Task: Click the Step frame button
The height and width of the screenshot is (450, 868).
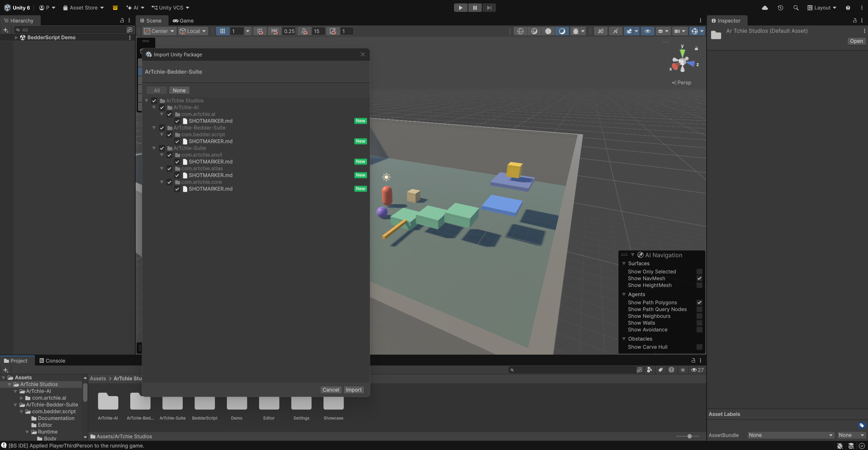Action: coord(489,7)
